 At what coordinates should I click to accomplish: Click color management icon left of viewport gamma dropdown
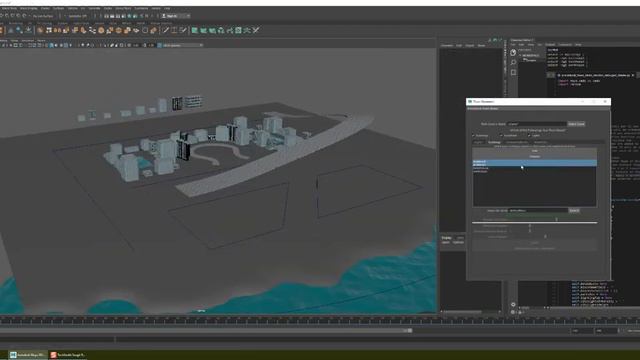coord(160,45)
